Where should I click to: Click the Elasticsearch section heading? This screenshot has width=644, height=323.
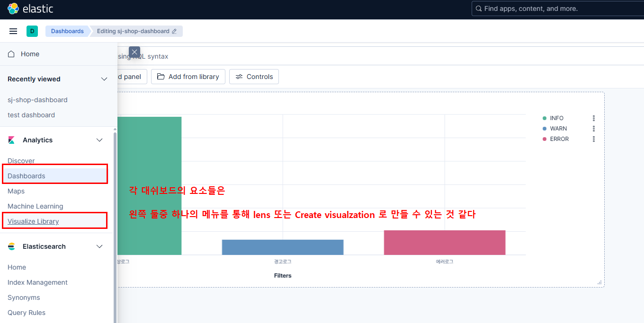[44, 246]
